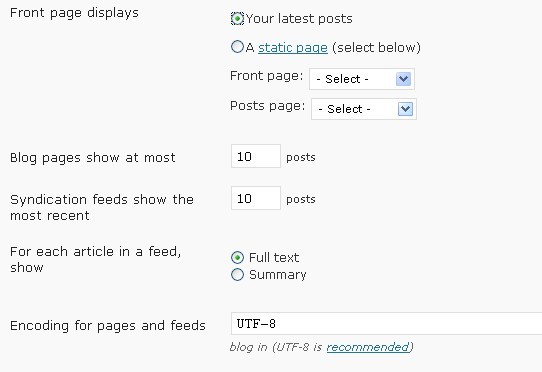Click the Front page dropdown arrow icon
Viewport: 542px width, 372px height.
coord(403,79)
